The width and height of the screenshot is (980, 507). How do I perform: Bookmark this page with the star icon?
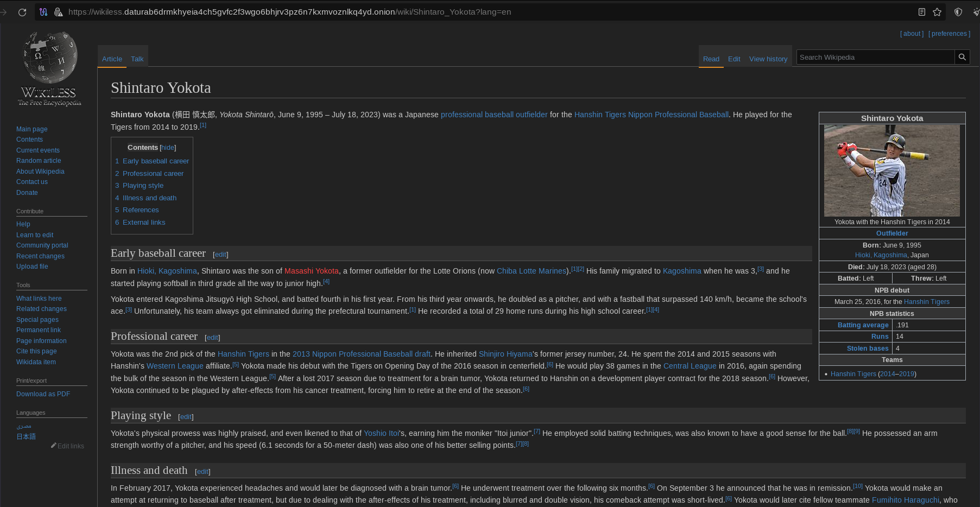tap(937, 12)
